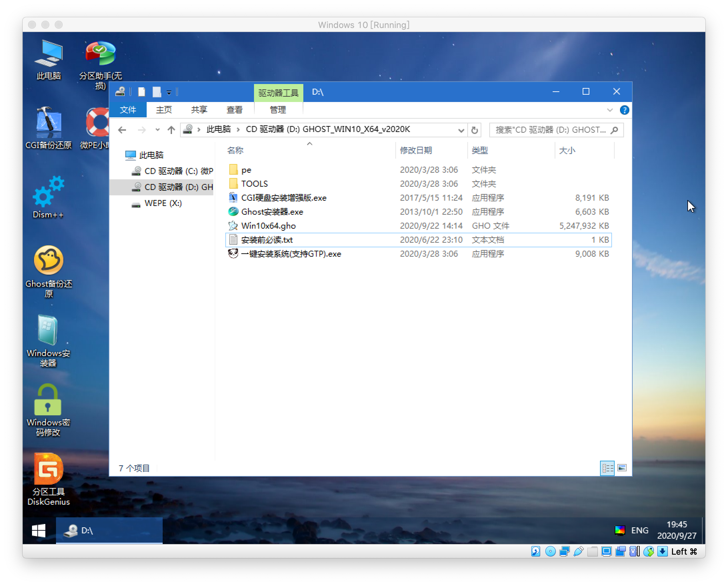
Task: Click the Windows Start button on the taskbar
Action: point(39,530)
